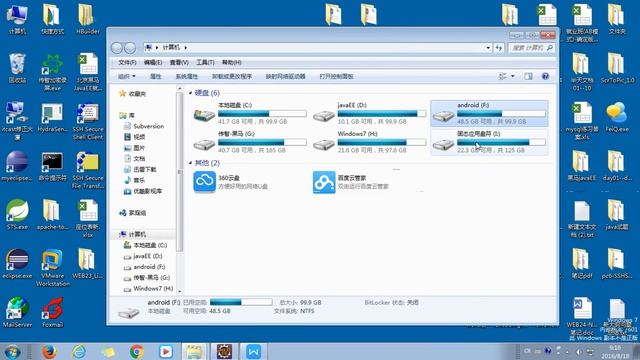Image resolution: width=640 pixels, height=360 pixels.
Task: Select the Recycle Bin desktop icon
Action: 17,68
